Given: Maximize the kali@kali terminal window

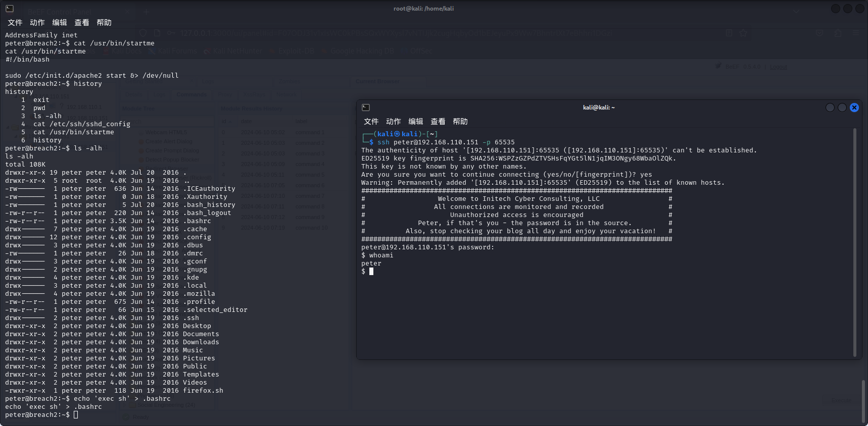Looking at the screenshot, I should tap(842, 108).
